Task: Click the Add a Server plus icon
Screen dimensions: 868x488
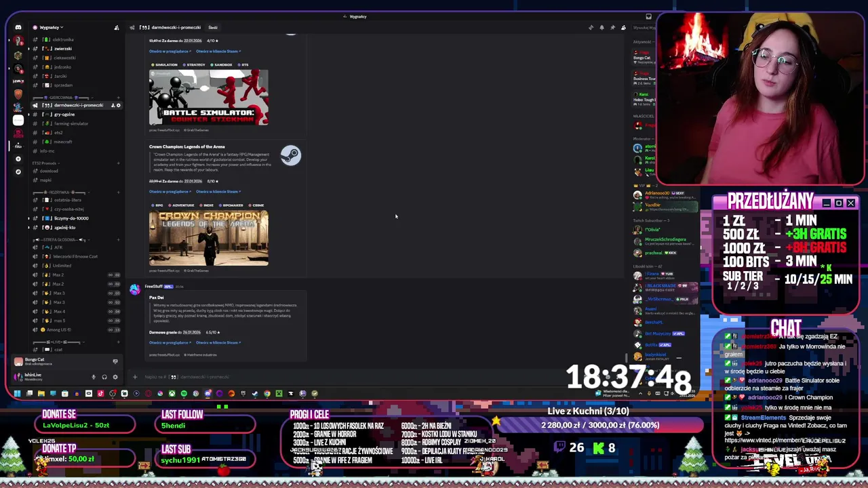Action: pyautogui.click(x=18, y=159)
